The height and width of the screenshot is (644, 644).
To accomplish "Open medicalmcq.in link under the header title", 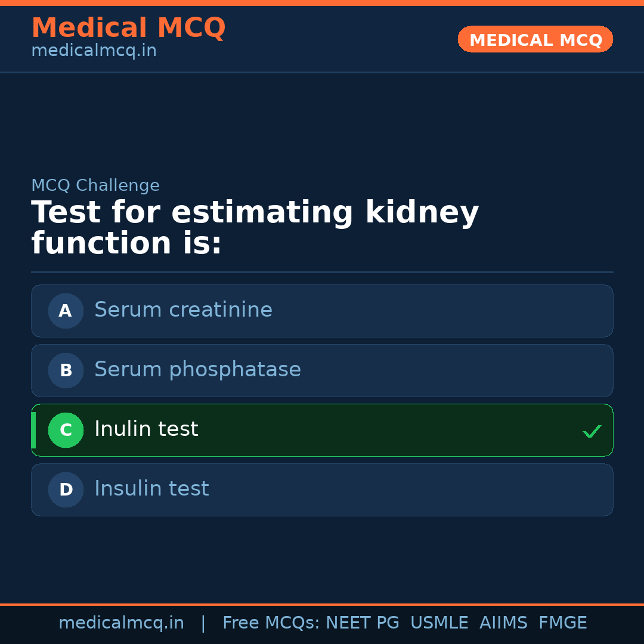I will 94,51.
